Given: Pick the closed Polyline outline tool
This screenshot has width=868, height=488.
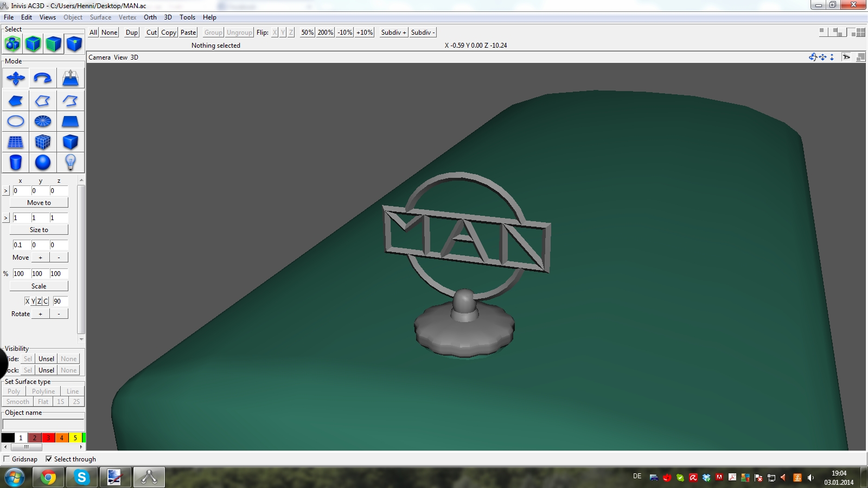Looking at the screenshot, I should click(x=43, y=101).
